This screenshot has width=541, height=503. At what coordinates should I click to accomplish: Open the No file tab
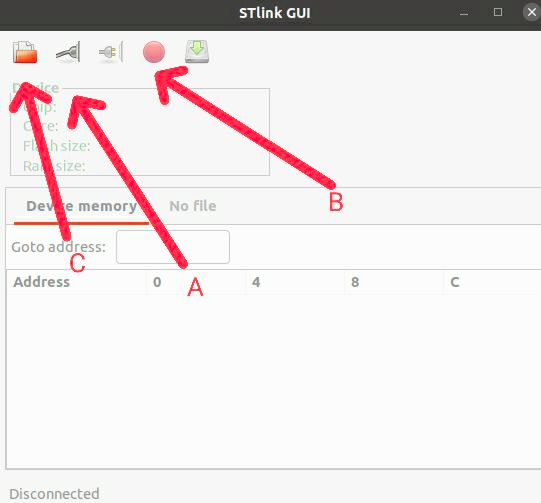pyautogui.click(x=193, y=206)
